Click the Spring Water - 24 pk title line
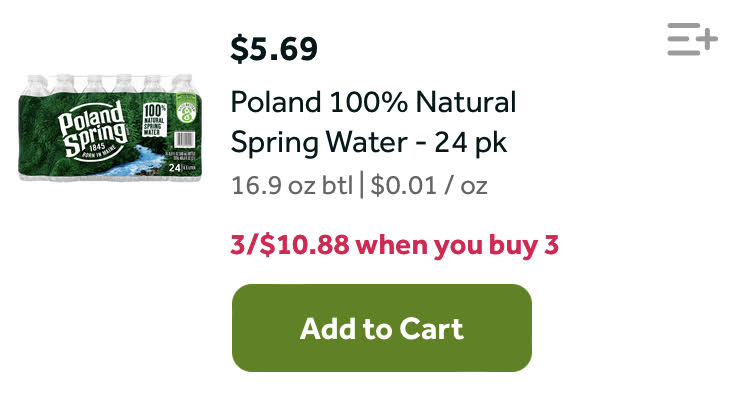 (369, 142)
